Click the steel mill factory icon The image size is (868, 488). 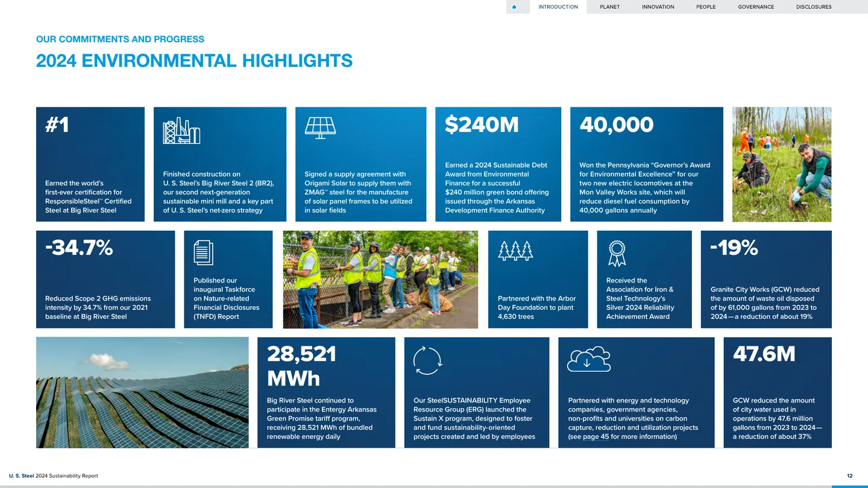tap(181, 131)
